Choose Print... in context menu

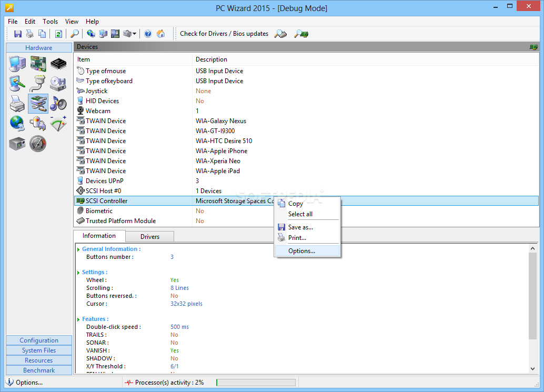(x=307, y=238)
